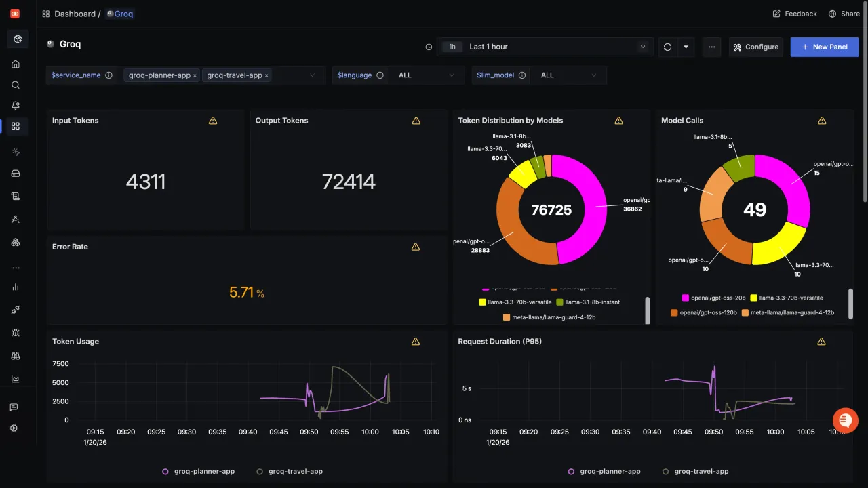Open Logs scroll icon in sidebar
This screenshot has width=868, height=488.
16,197
